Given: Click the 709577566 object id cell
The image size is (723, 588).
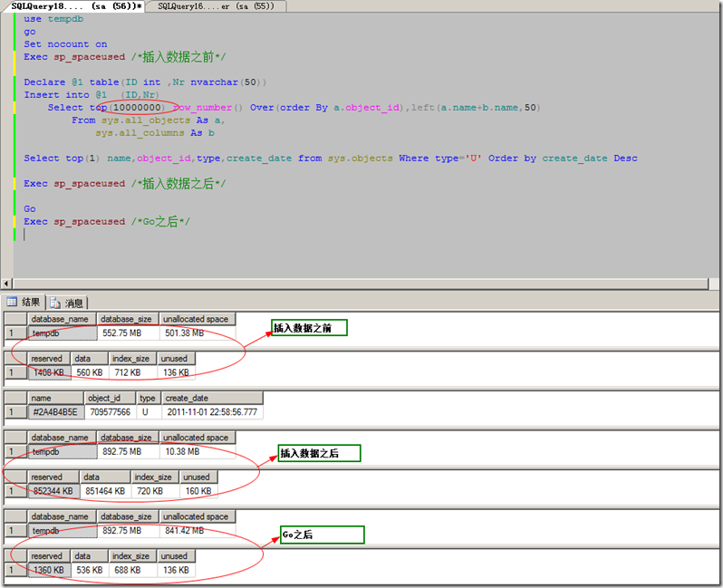Looking at the screenshot, I should [x=110, y=411].
